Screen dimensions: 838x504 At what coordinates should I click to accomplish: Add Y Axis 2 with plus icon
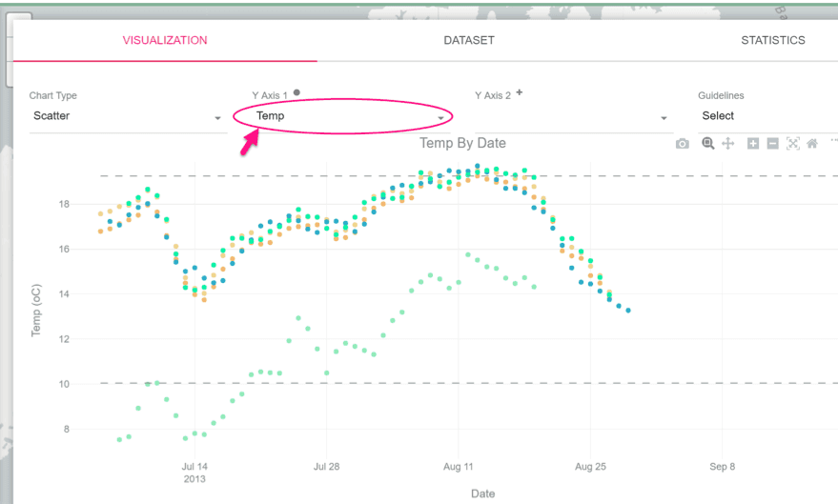519,92
